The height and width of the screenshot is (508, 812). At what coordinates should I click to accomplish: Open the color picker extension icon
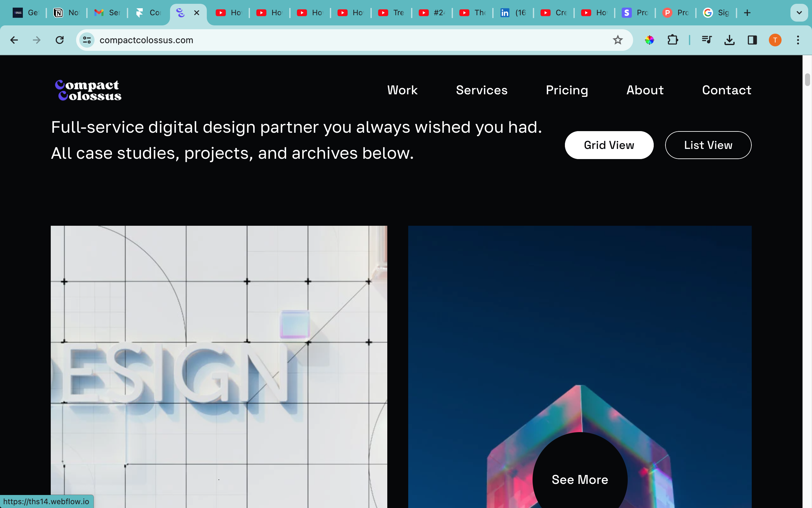649,40
